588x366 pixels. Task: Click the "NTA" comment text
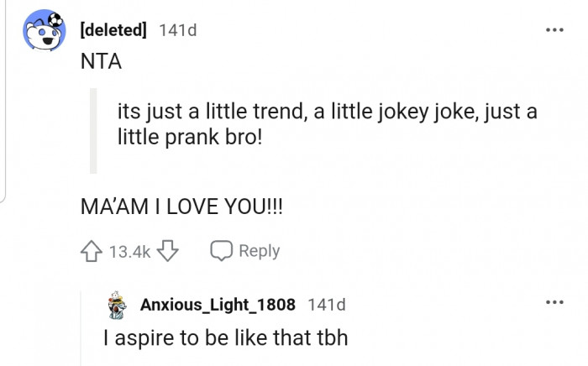tap(100, 61)
